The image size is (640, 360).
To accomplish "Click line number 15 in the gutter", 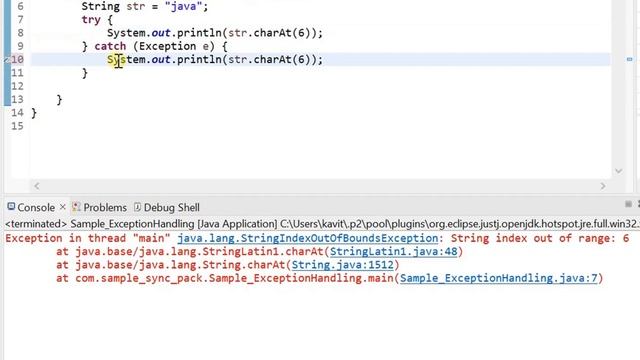I will coord(17,126).
